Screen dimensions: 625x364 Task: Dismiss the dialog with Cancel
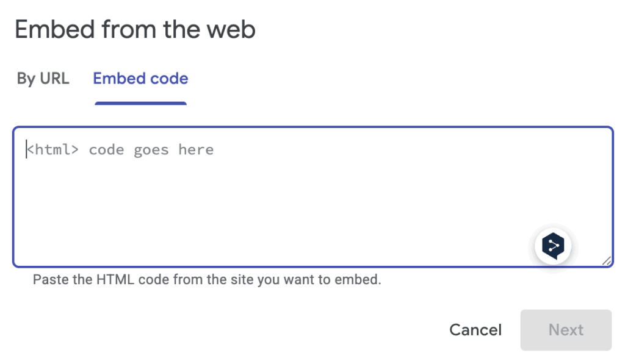(475, 330)
